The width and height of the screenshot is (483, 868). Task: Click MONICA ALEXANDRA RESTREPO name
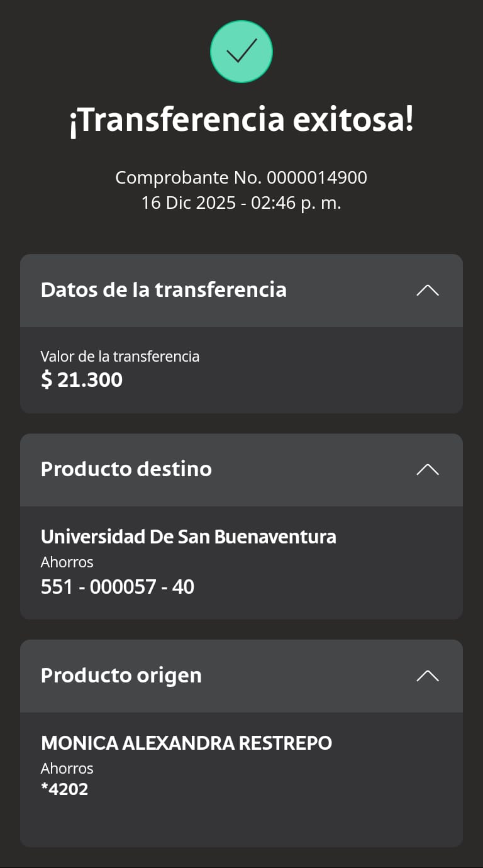tap(187, 743)
